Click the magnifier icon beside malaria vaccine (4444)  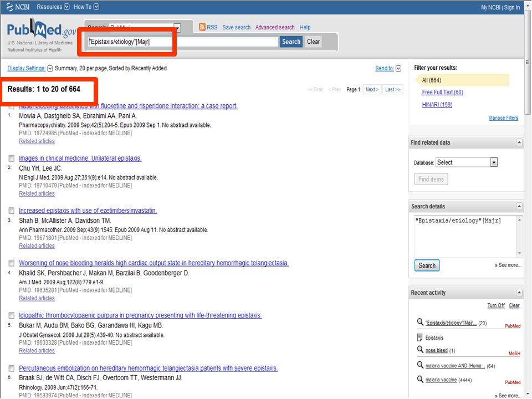point(420,379)
